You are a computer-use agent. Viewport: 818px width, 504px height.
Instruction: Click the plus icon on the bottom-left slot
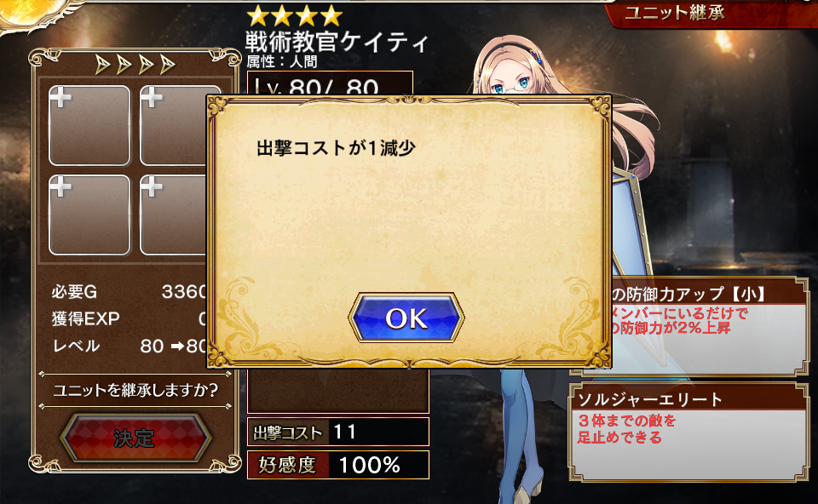click(x=60, y=186)
